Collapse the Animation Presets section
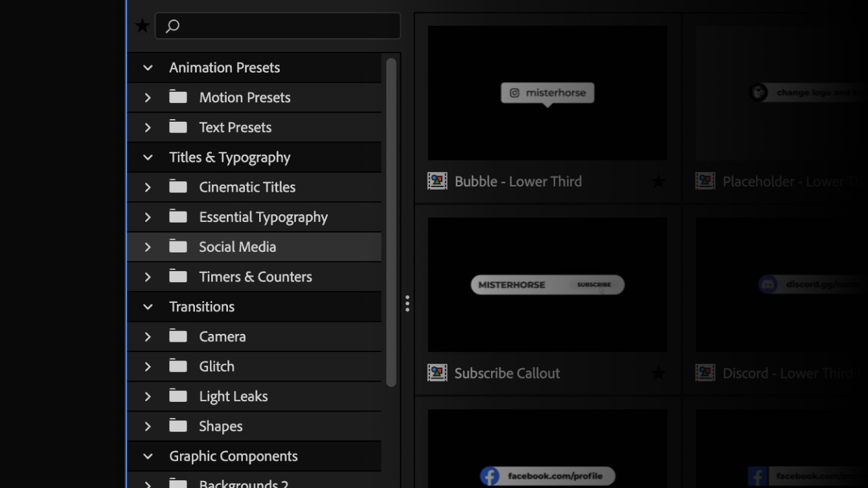The image size is (868, 488). [x=147, y=67]
